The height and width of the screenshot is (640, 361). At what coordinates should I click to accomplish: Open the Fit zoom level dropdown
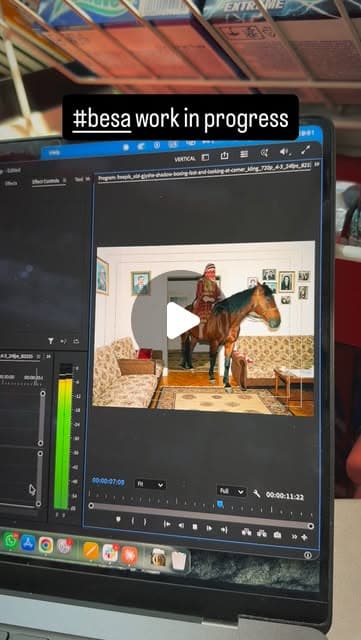click(x=150, y=484)
